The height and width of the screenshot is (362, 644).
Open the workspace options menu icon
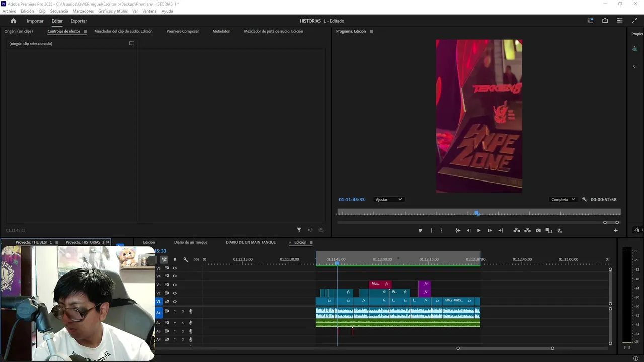click(620, 21)
